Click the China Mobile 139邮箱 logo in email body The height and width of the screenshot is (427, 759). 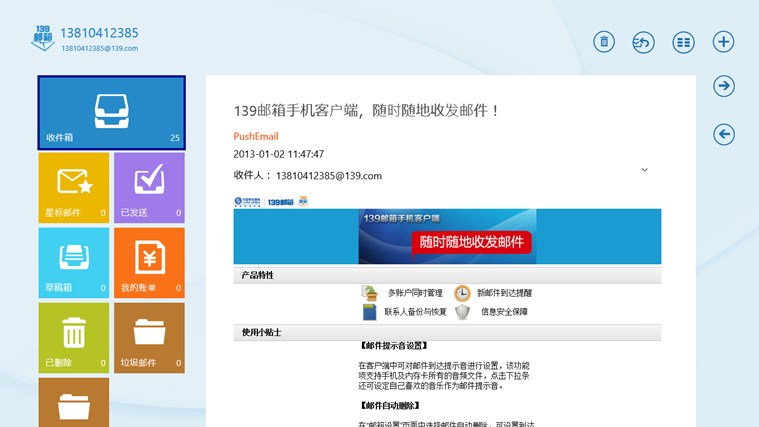(x=271, y=201)
